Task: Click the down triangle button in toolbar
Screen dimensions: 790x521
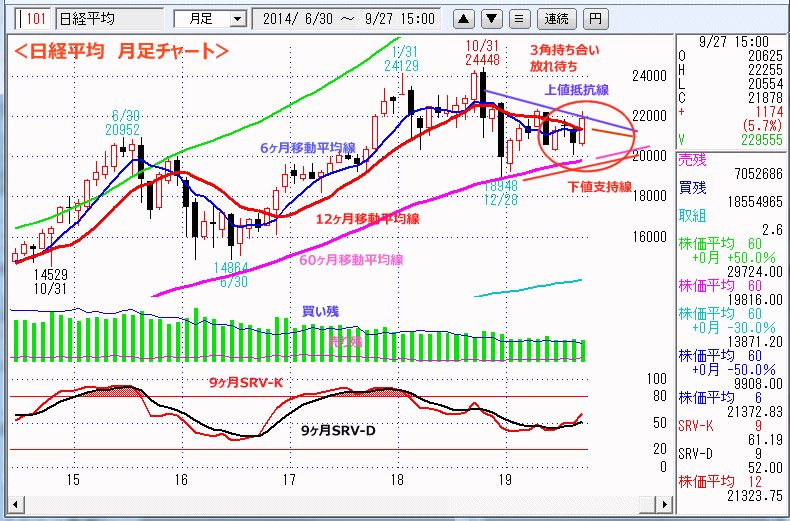Action: point(491,18)
